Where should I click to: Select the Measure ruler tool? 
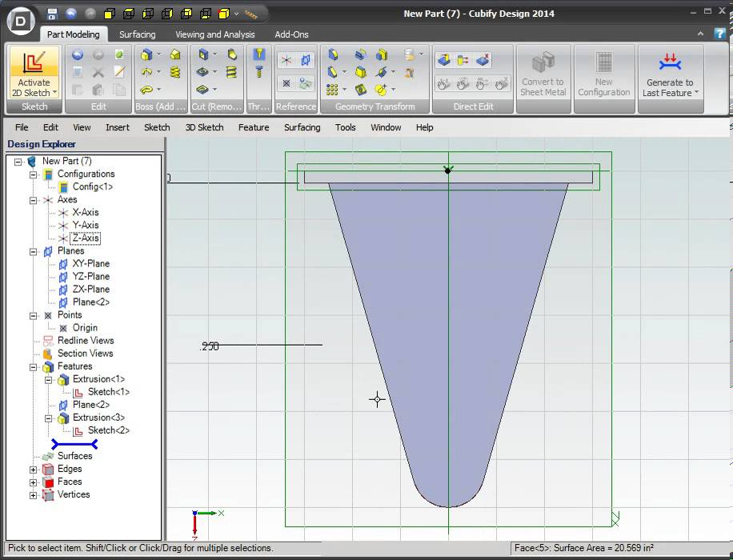point(251,14)
